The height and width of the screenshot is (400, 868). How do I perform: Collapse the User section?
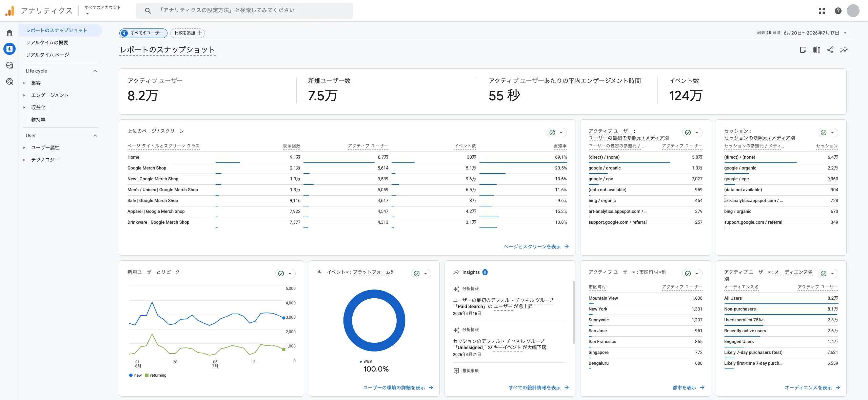click(95, 136)
